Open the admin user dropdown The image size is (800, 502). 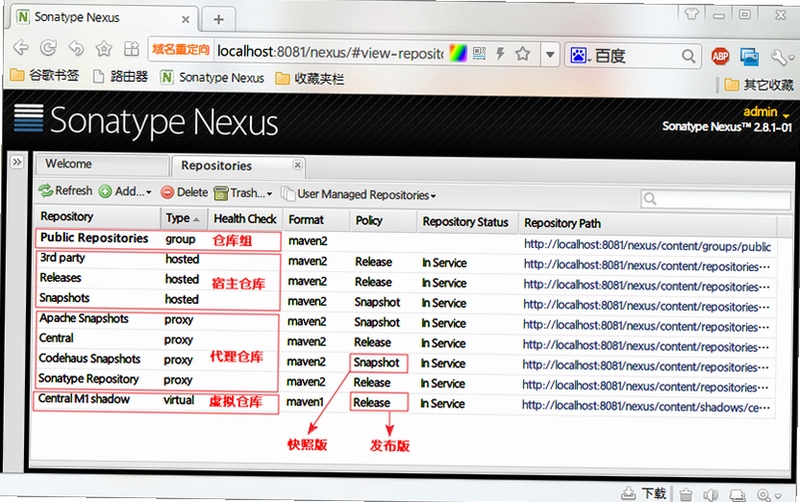point(766,112)
